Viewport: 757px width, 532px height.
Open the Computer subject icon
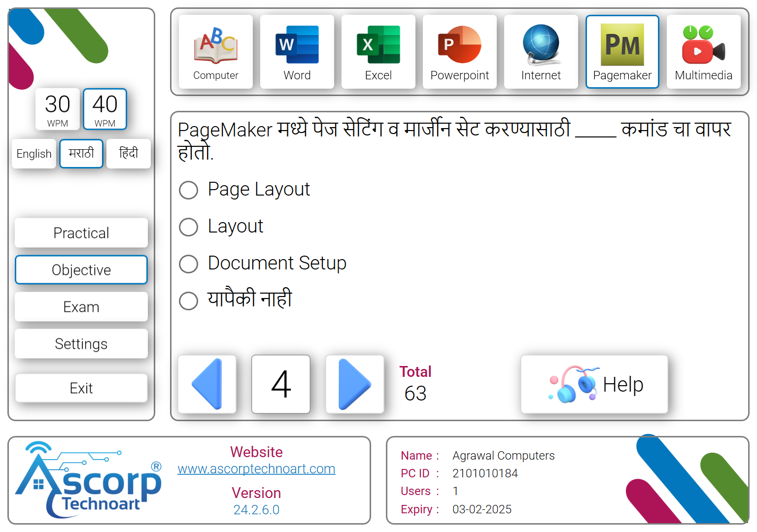216,52
